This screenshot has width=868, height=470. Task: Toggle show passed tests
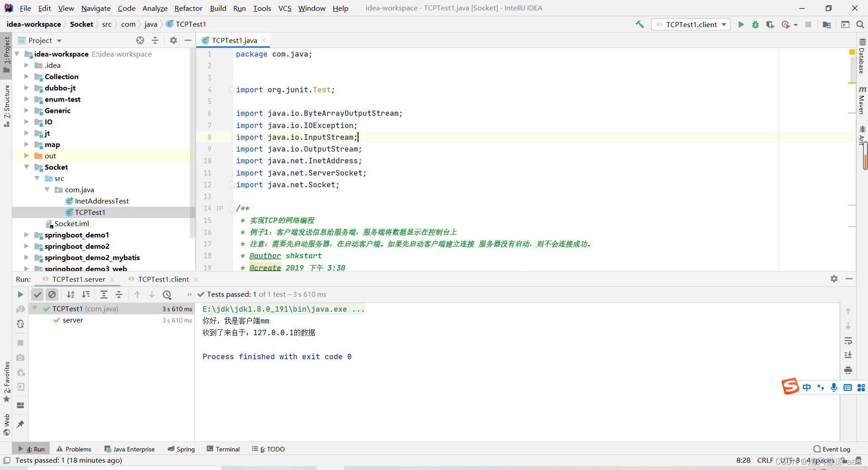point(38,294)
